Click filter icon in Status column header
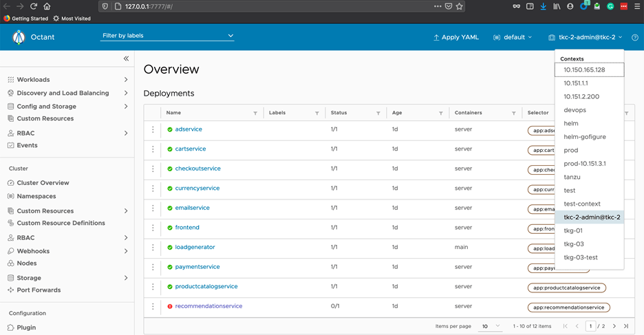 click(x=378, y=113)
